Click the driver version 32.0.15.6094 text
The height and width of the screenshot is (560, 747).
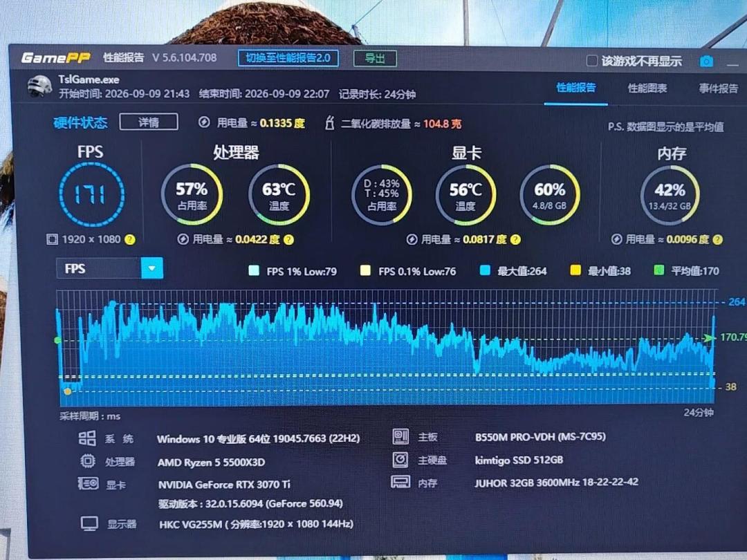click(x=250, y=504)
